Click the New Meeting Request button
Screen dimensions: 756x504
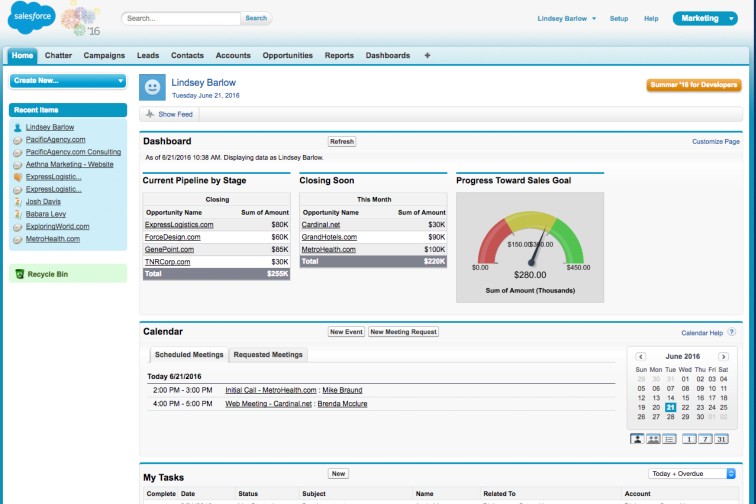point(404,332)
